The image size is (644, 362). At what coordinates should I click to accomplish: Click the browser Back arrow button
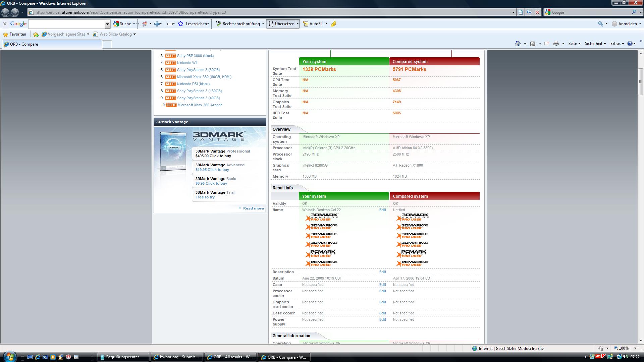pos(5,12)
